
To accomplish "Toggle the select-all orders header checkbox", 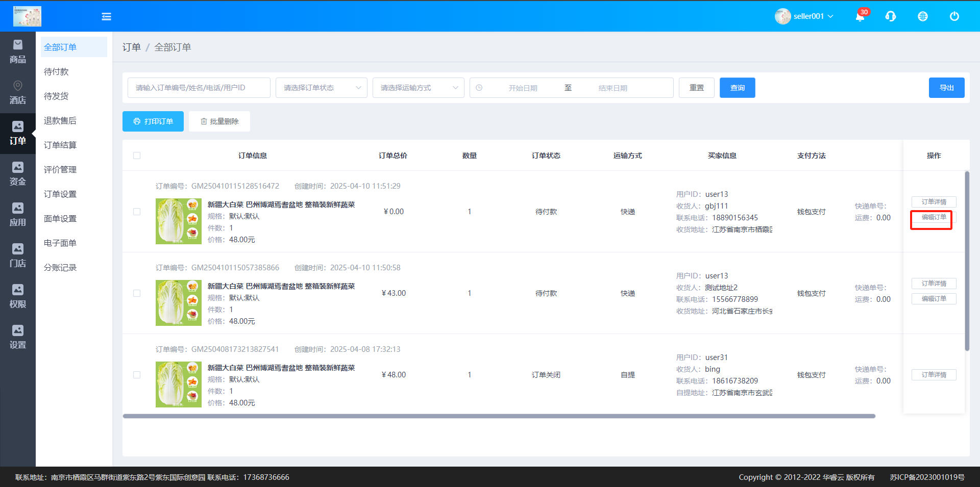I will coord(137,156).
